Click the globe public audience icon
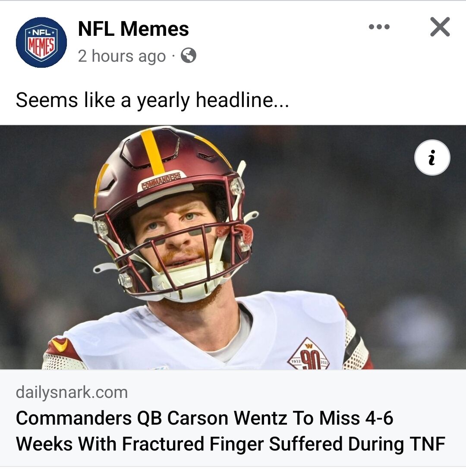Viewport: 466px width, 476px height. (x=189, y=56)
